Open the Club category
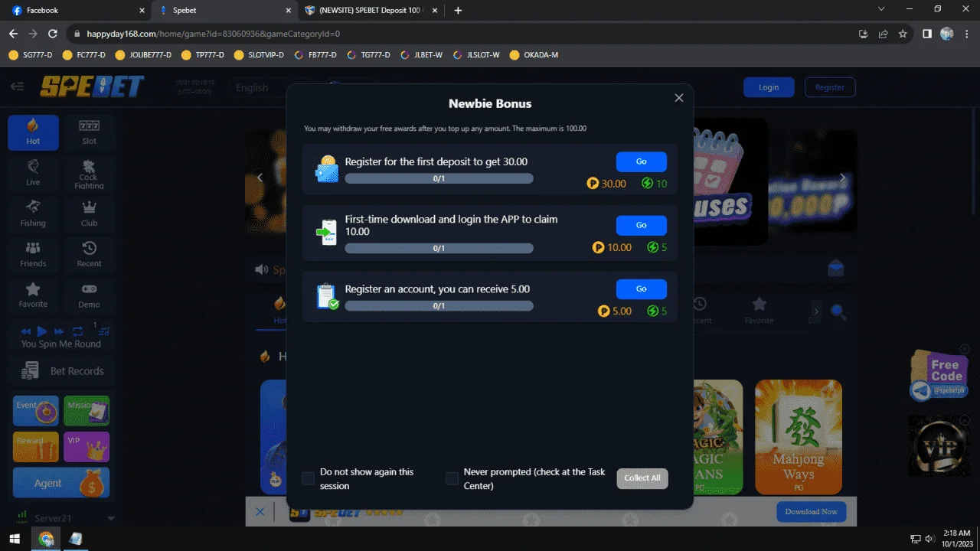Image resolution: width=980 pixels, height=551 pixels. [x=90, y=214]
